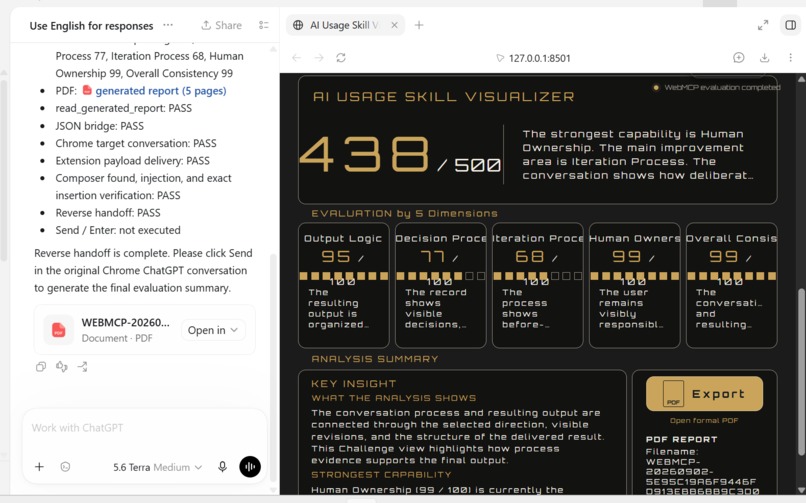Viewport: 806px width, 503px height.
Task: Click the Iteration Process progress bar
Action: [538, 276]
